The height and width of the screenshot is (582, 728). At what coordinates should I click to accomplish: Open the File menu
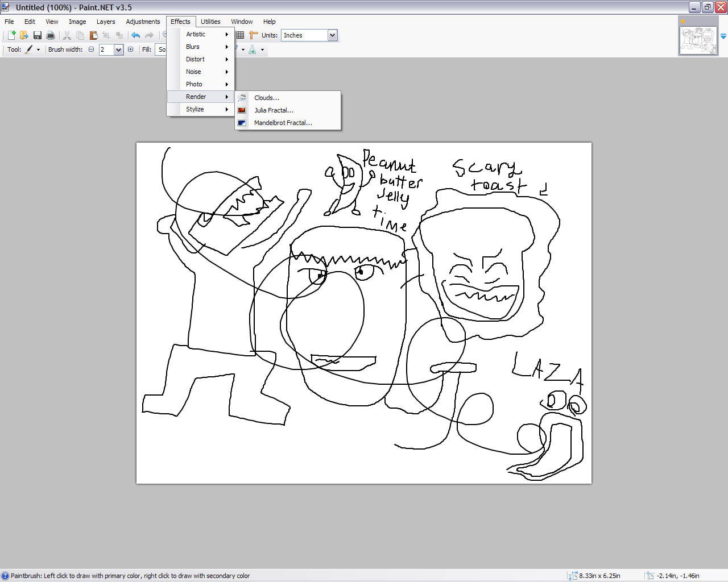coord(9,22)
